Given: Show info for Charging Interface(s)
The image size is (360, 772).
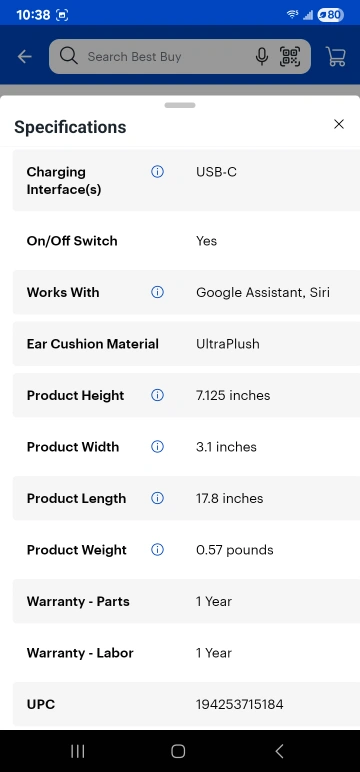Looking at the screenshot, I should click(x=157, y=172).
